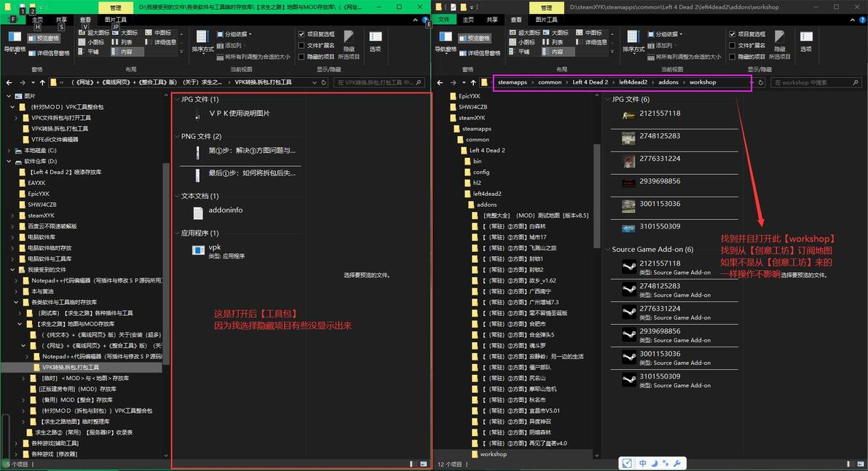
Task: Toggle 预览窗格 preview pane in left window
Action: click(x=44, y=38)
